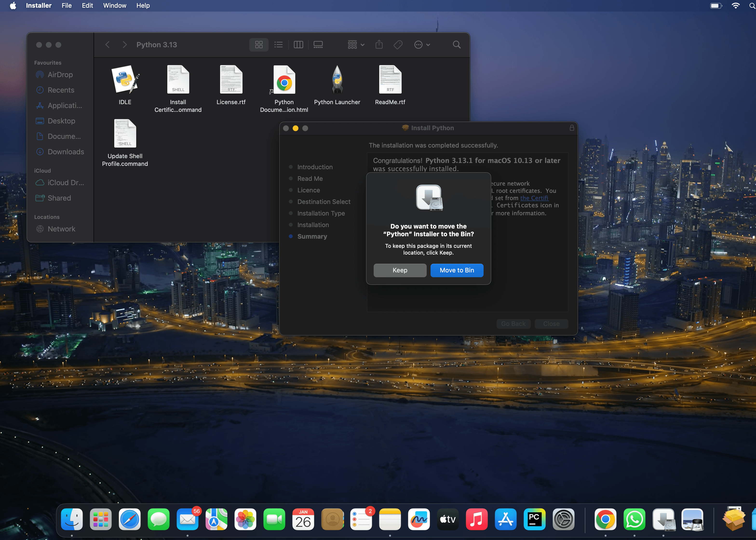This screenshot has width=756, height=540.
Task: Click the Finder search icon
Action: pyautogui.click(x=457, y=45)
